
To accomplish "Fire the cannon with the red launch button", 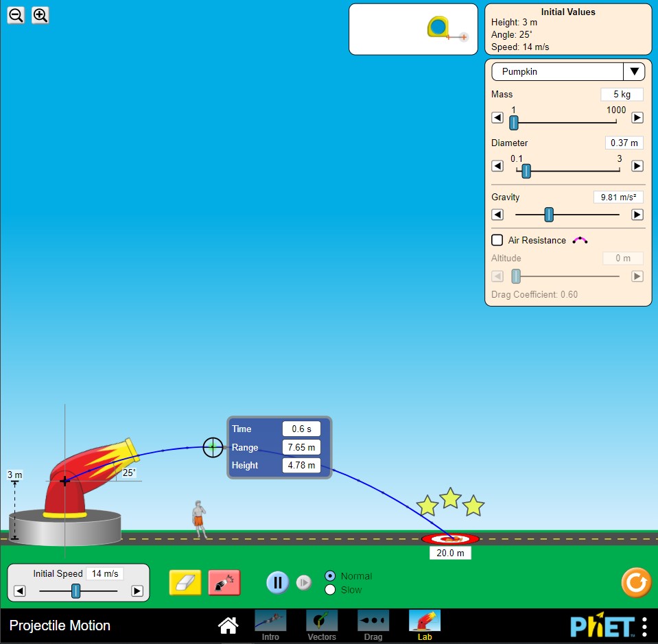I will point(224,583).
